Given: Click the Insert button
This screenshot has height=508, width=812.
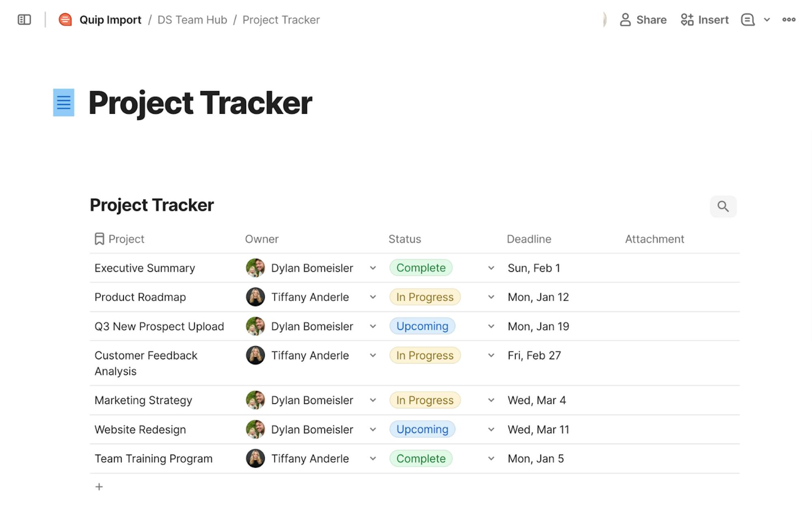Looking at the screenshot, I should (705, 20).
